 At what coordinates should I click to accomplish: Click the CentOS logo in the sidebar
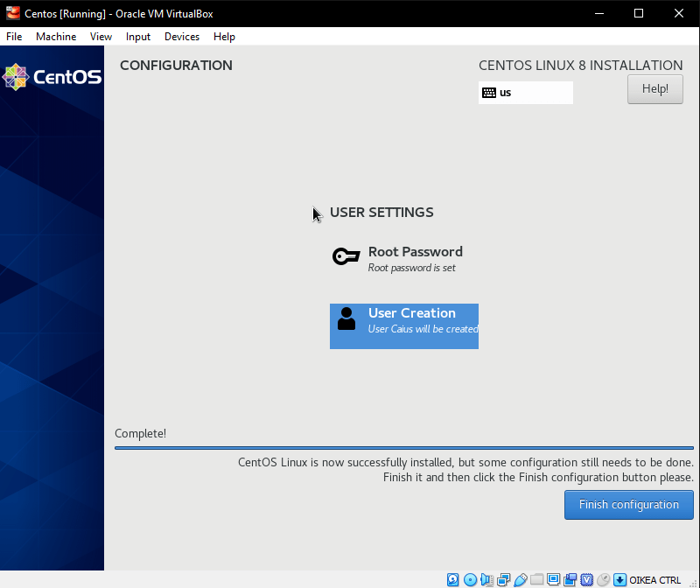(x=52, y=77)
